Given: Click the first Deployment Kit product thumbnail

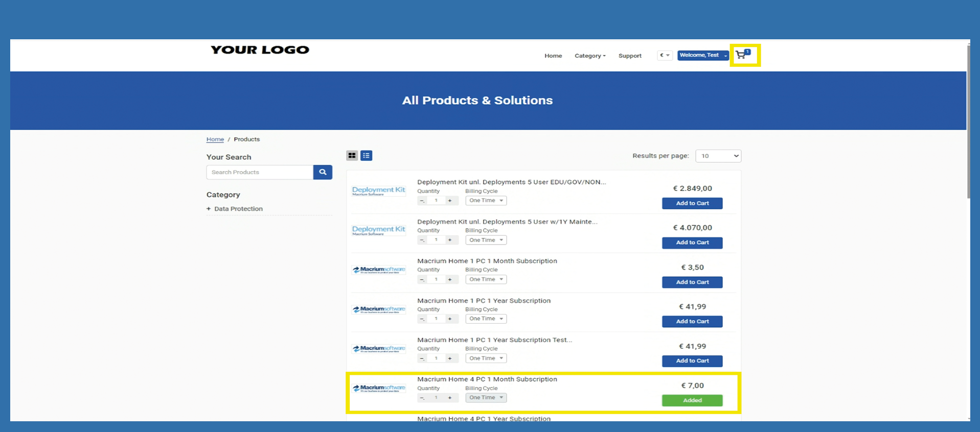Looking at the screenshot, I should 379,191.
